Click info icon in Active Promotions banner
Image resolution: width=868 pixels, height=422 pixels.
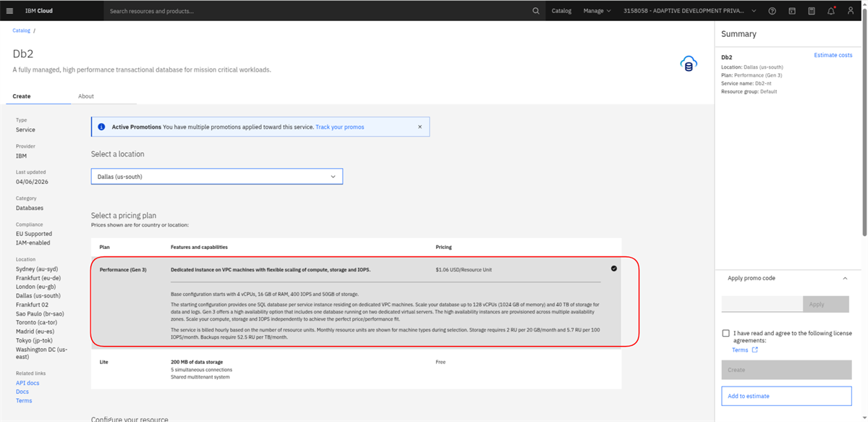[101, 127]
